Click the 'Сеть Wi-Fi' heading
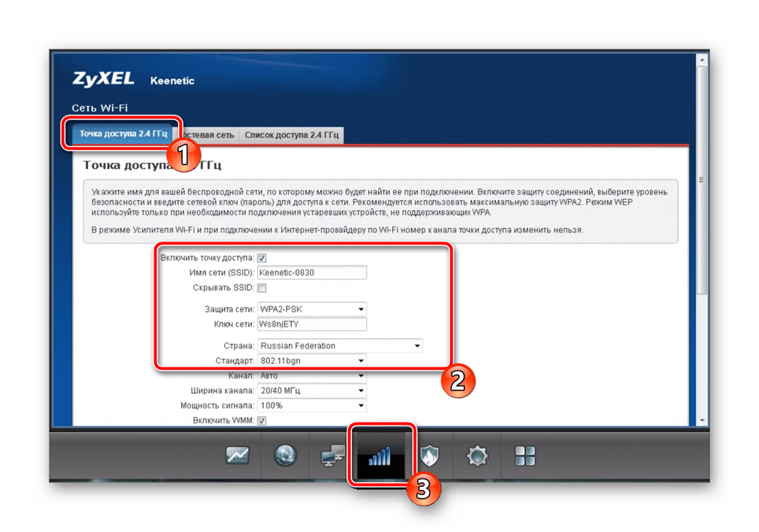The height and width of the screenshot is (532, 759). tap(100, 108)
